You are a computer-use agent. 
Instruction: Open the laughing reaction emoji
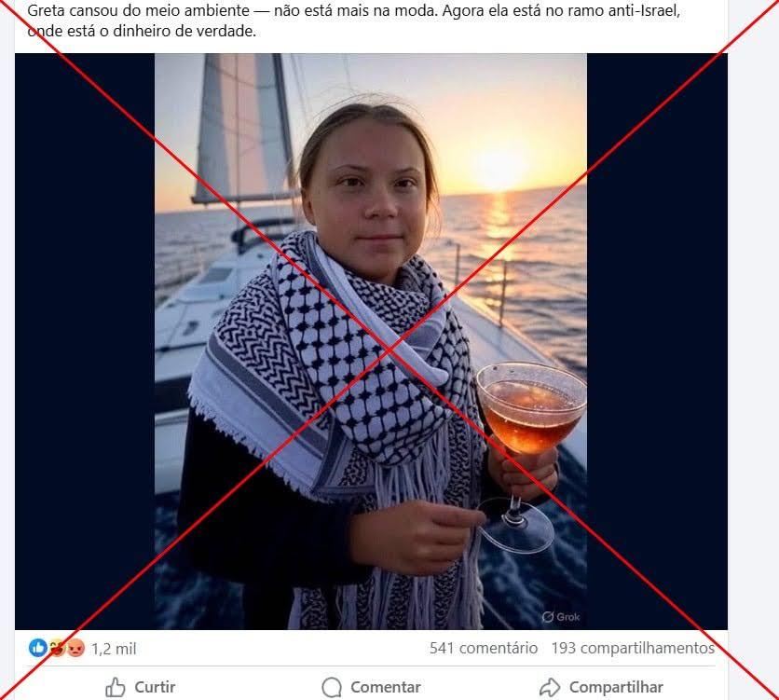(57, 648)
